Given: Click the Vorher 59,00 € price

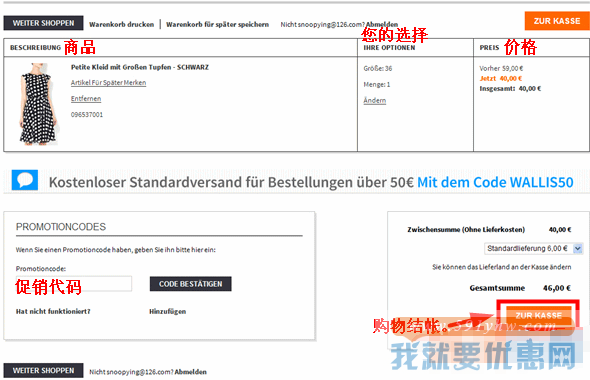Looking at the screenshot, I should [501, 68].
